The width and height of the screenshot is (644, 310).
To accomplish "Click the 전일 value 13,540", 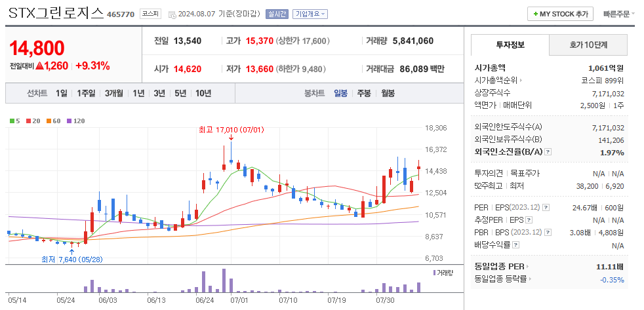I will pyautogui.click(x=188, y=41).
